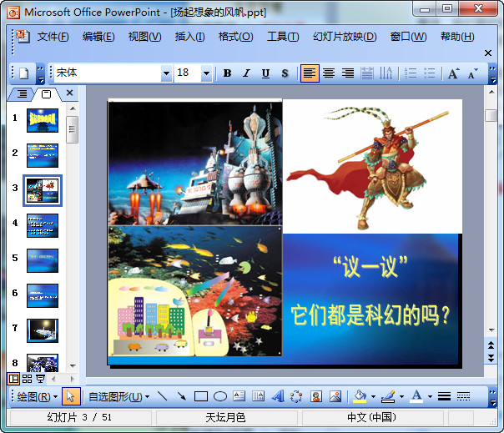The height and width of the screenshot is (433, 504).
Task: Start slide show from current slide icon
Action: (40, 379)
